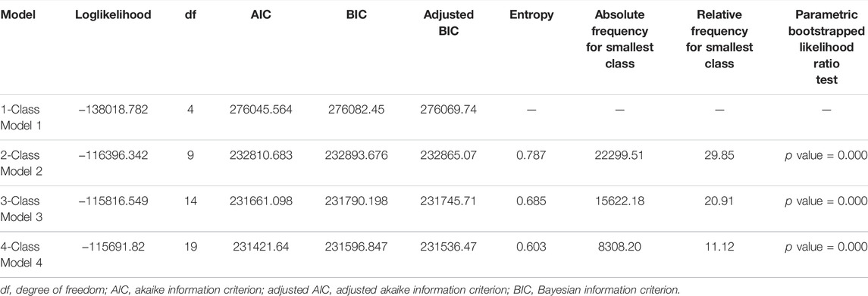Click the Loglikelihood column header

(112, 15)
